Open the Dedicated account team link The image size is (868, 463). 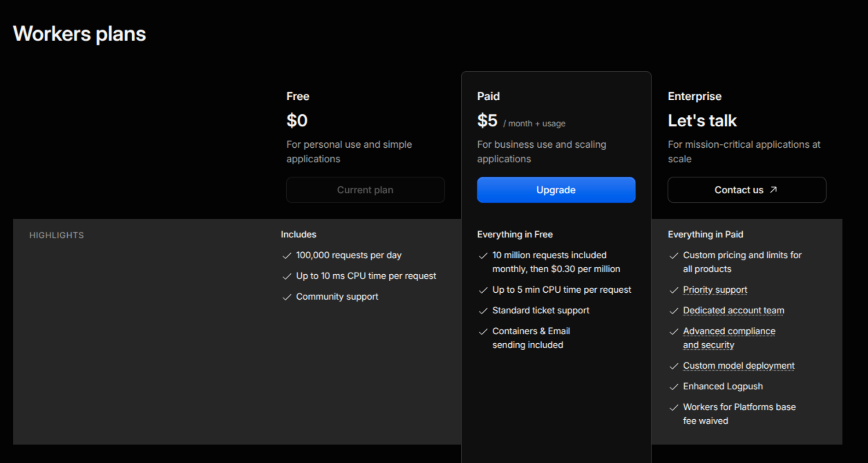click(733, 310)
